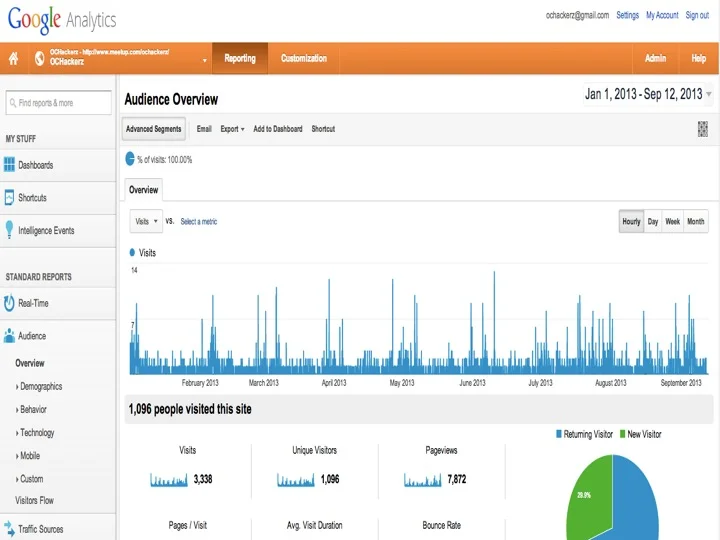Click the Pageviews sparkline thumbnail
The height and width of the screenshot is (540, 720).
tap(422, 480)
